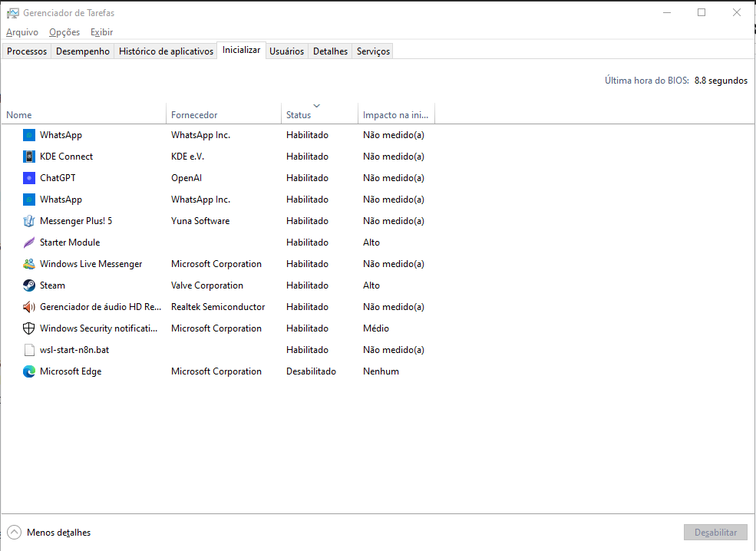
Task: Select the Windows Live Messenger entry
Action: coord(91,264)
